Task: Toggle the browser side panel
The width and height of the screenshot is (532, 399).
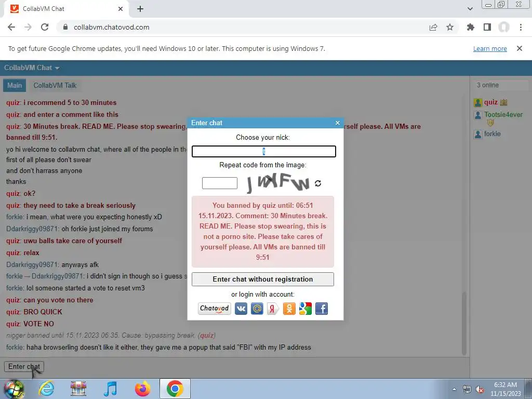Action: pos(487,27)
